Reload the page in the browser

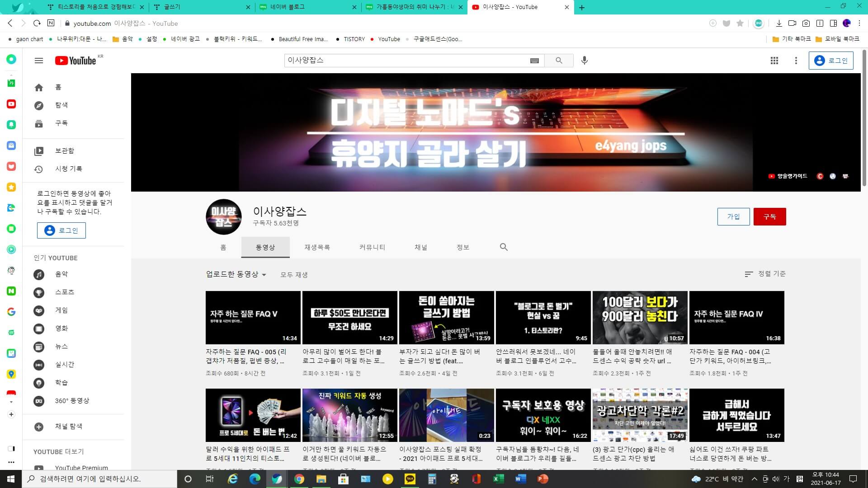pyautogui.click(x=37, y=23)
